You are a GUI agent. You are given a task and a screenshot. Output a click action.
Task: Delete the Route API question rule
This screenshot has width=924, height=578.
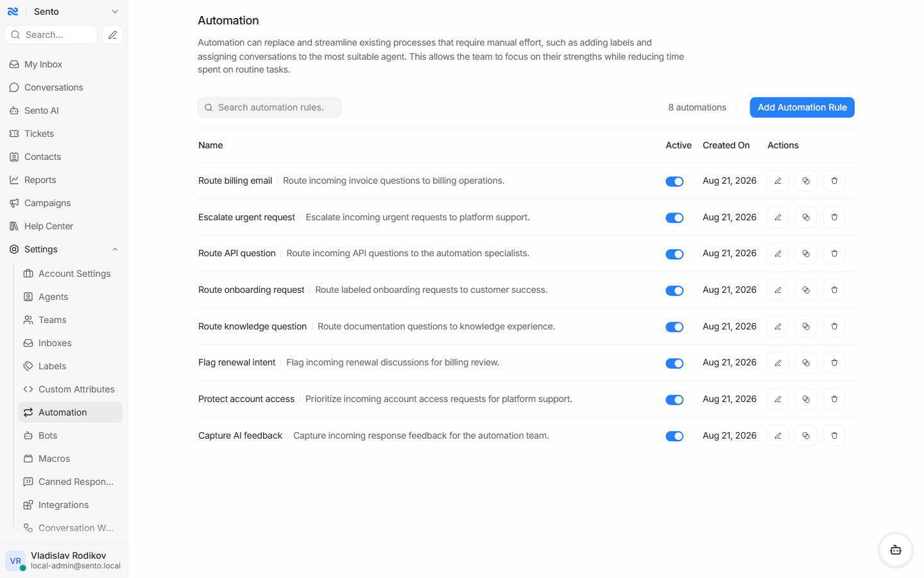[834, 254]
